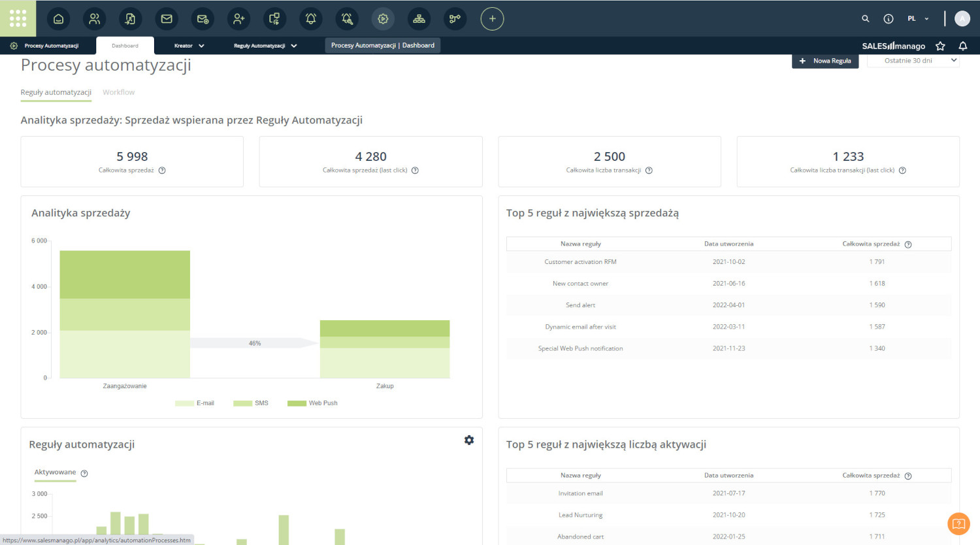Open the document with cursor icon
This screenshot has height=545, width=980.
tap(131, 19)
